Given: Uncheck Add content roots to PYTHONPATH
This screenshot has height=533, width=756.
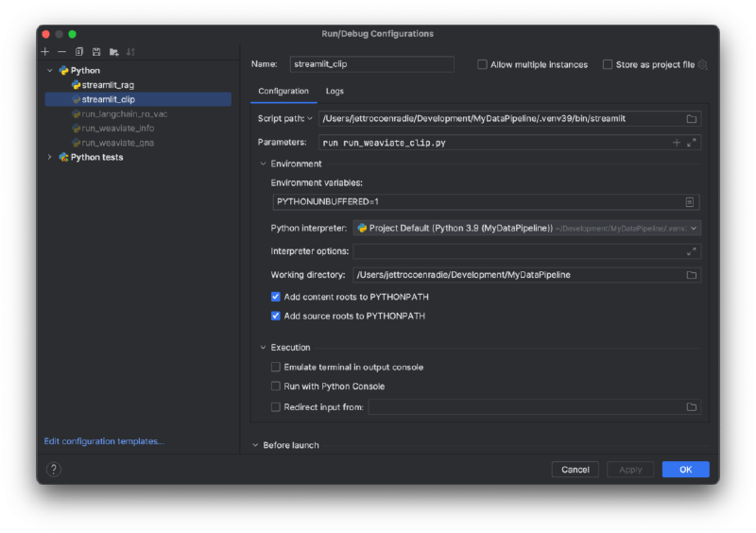Looking at the screenshot, I should tap(276, 297).
